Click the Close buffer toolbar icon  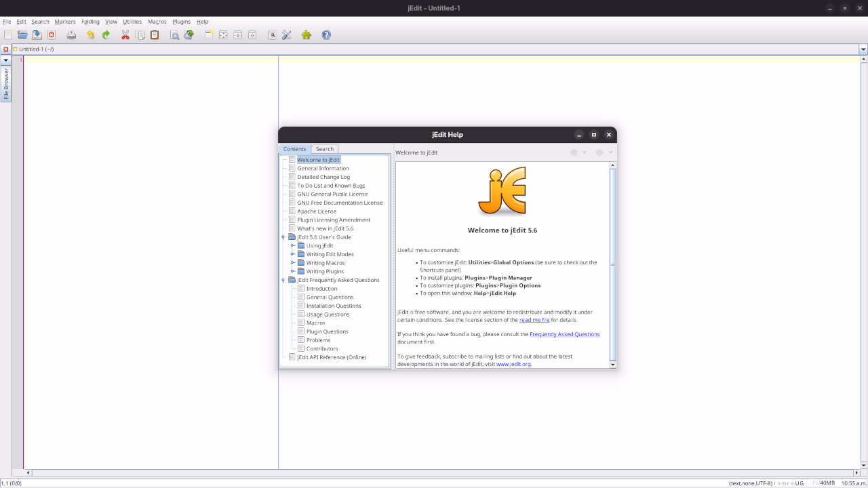click(x=52, y=35)
